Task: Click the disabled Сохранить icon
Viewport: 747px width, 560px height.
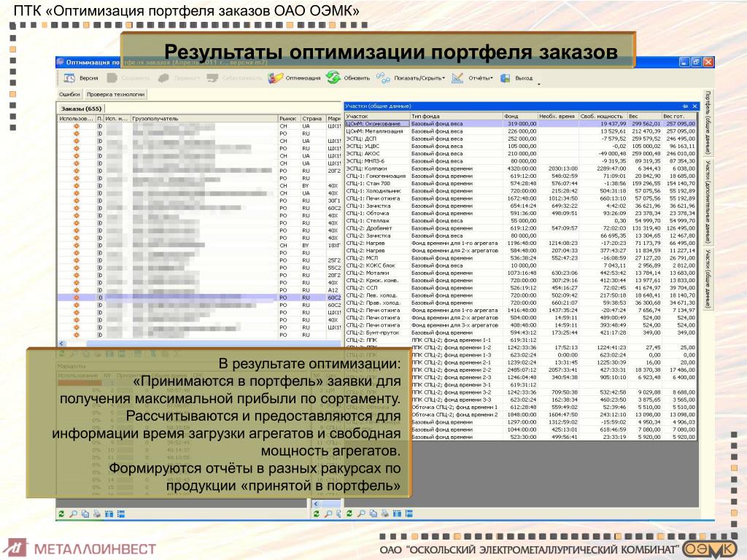Action: (x=112, y=78)
